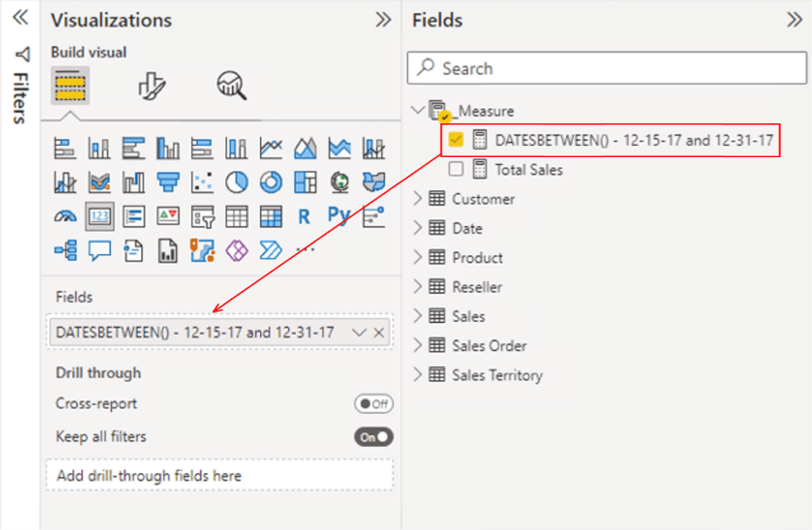Uncheck the DATESBETWEEN() measure checkbox
812x530 pixels.
tap(457, 140)
